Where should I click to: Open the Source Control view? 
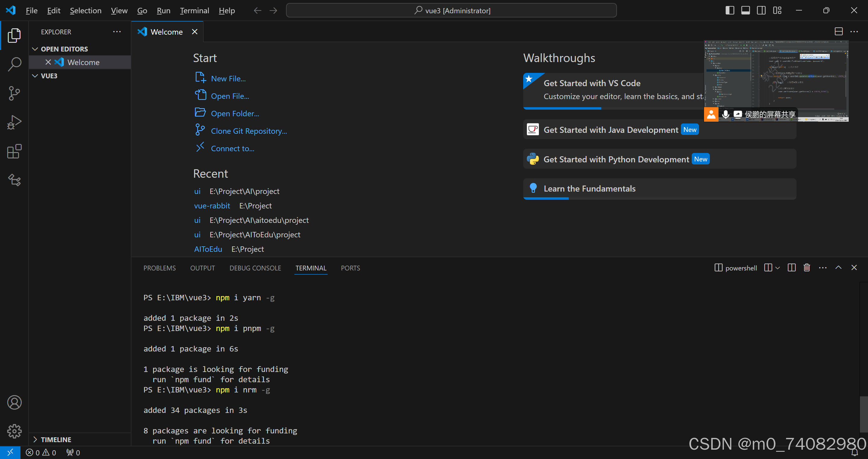14,93
